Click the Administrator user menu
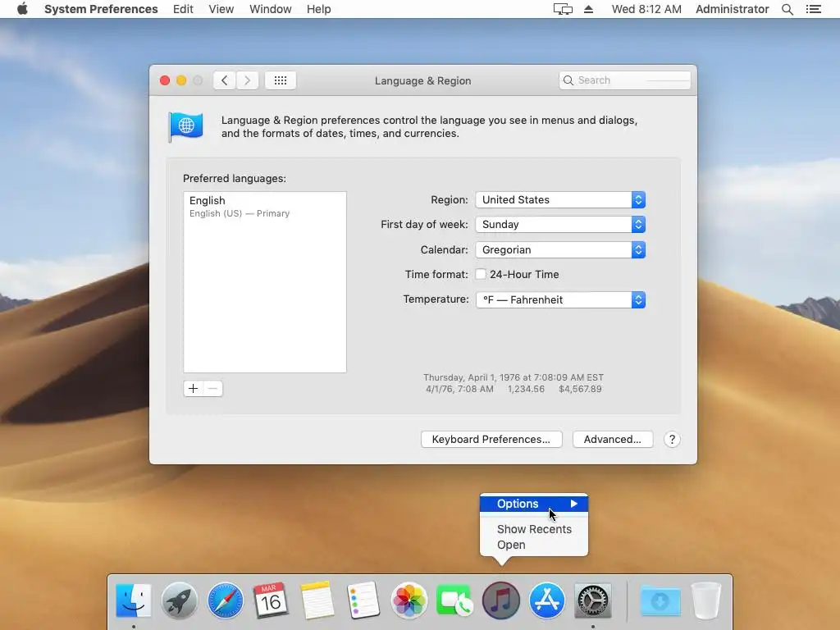The height and width of the screenshot is (630, 840). [732, 9]
